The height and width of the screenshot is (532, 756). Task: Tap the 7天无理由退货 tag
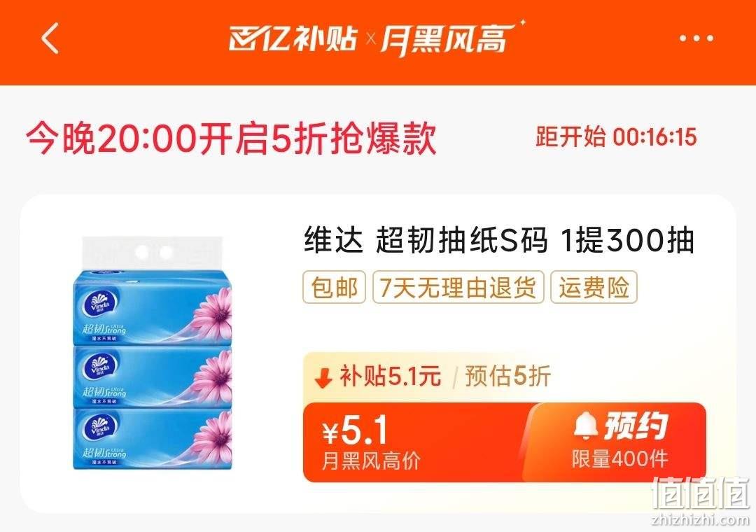tap(458, 288)
